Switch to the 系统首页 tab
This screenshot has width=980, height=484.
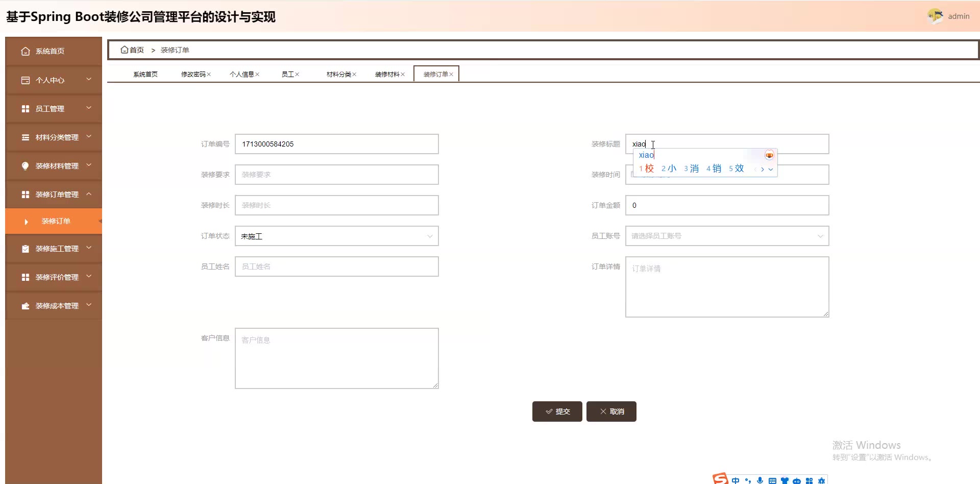tap(145, 75)
